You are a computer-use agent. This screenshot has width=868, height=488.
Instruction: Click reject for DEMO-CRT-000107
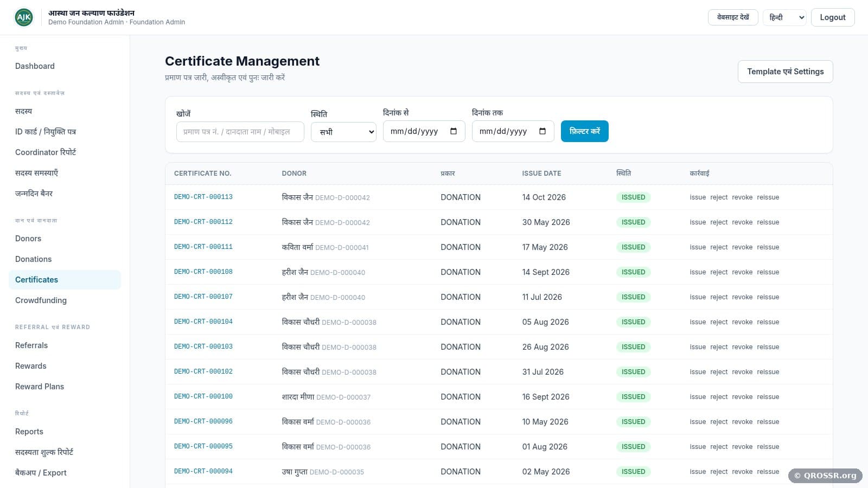[x=719, y=297]
